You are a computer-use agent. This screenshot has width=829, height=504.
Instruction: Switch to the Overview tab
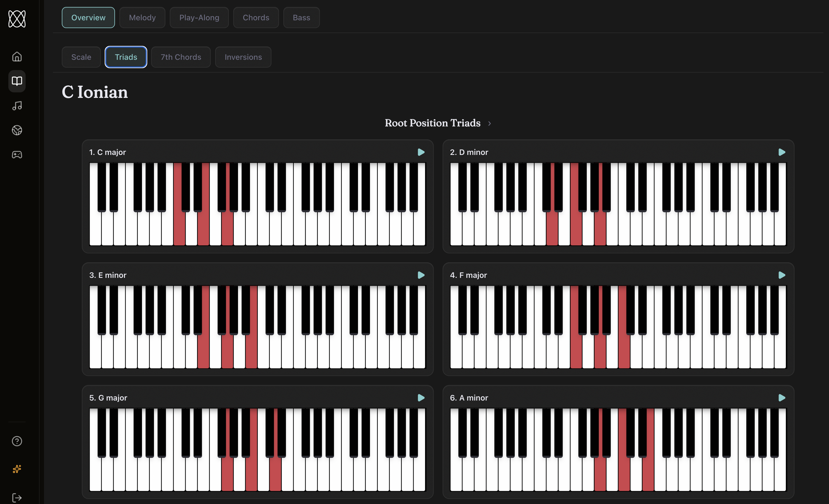point(88,18)
